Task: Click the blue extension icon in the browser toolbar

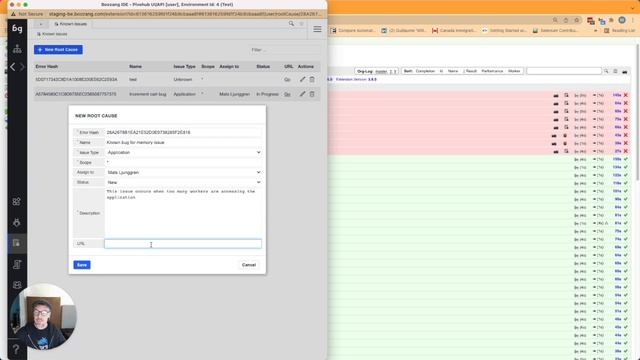Action: [602, 21]
